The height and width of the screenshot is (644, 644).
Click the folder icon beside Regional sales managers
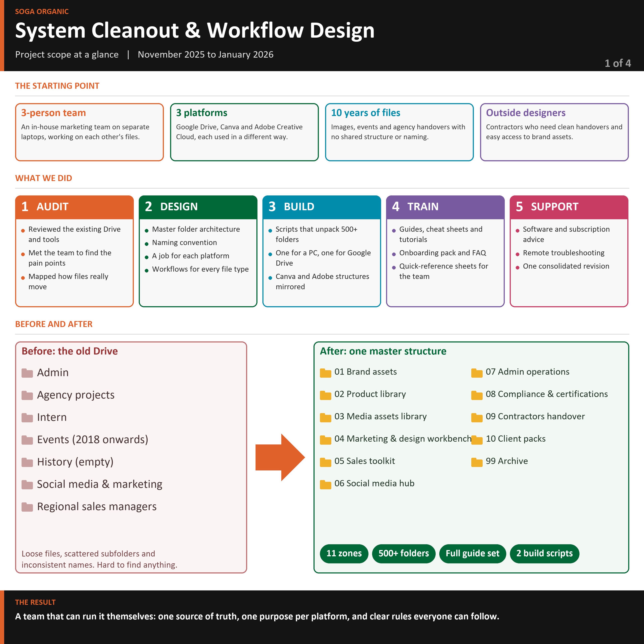pyautogui.click(x=27, y=507)
